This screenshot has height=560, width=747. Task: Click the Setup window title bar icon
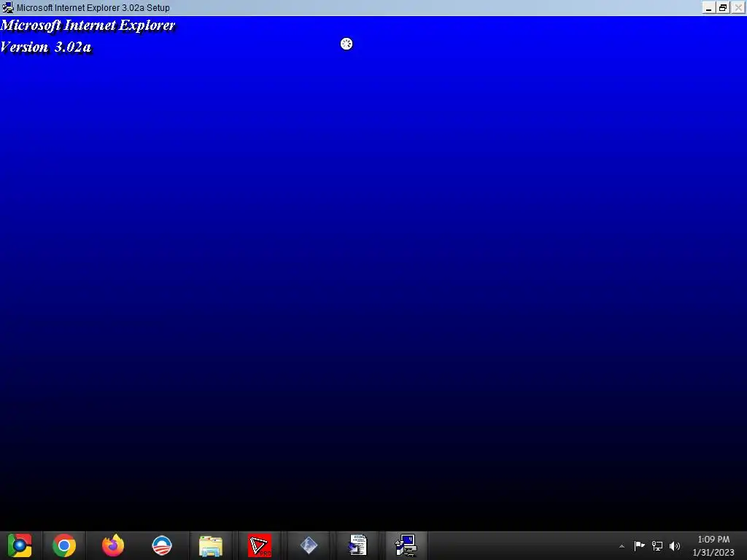7,7
